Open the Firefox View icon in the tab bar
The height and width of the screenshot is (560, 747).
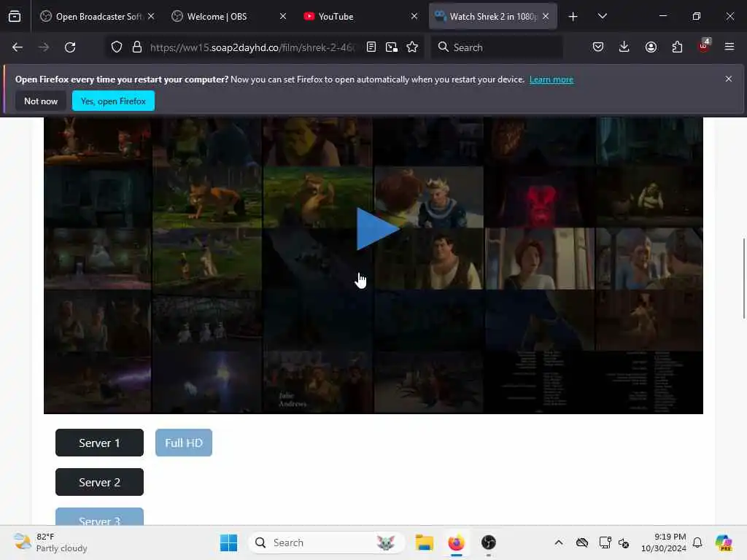pyautogui.click(x=15, y=17)
